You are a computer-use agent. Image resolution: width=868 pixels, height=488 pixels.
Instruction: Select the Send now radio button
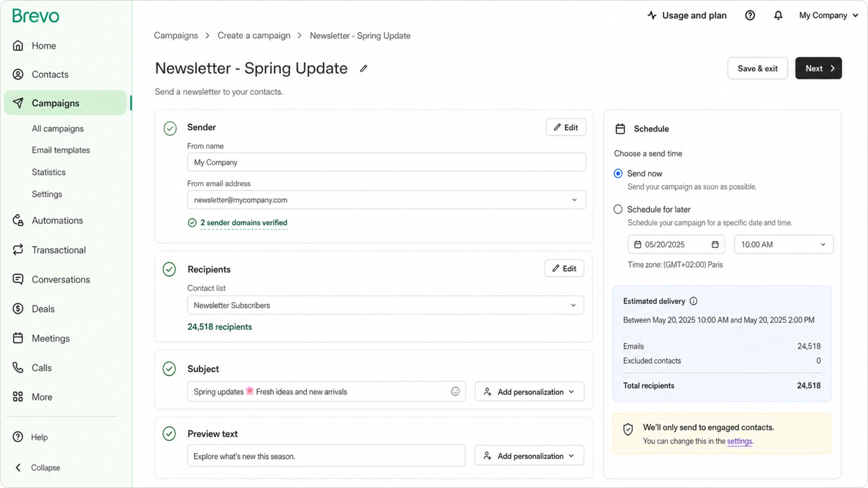pyautogui.click(x=618, y=174)
